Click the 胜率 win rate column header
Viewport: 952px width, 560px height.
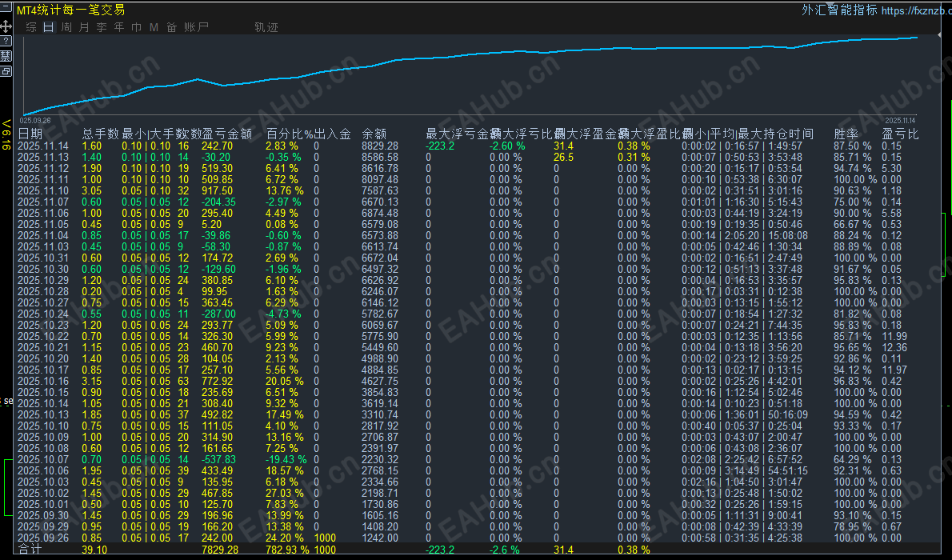pos(846,134)
